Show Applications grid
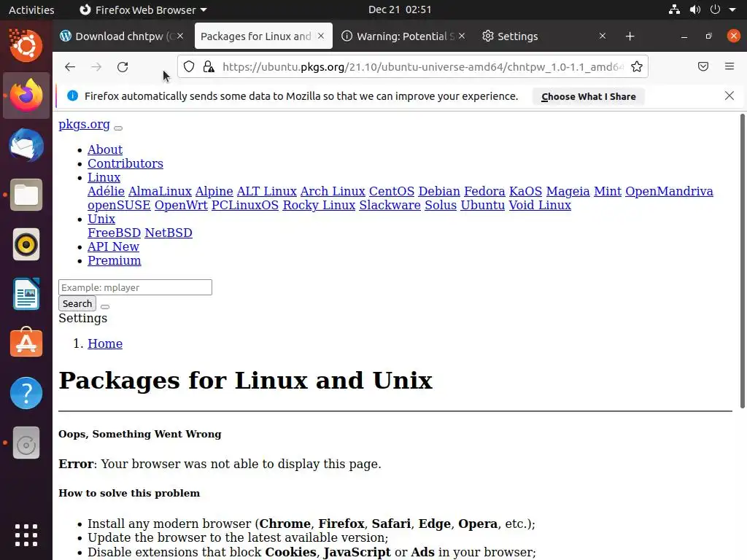The width and height of the screenshot is (747, 560). (x=26, y=534)
